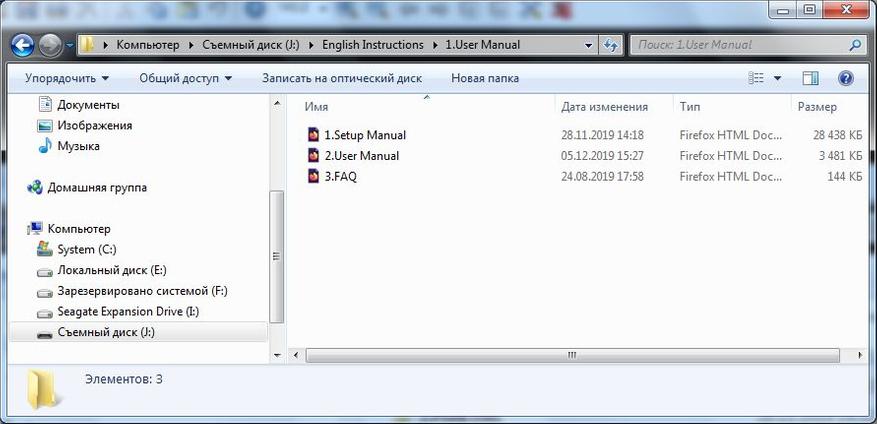Click the Новая папка button
The height and width of the screenshot is (424, 877).
(x=485, y=78)
